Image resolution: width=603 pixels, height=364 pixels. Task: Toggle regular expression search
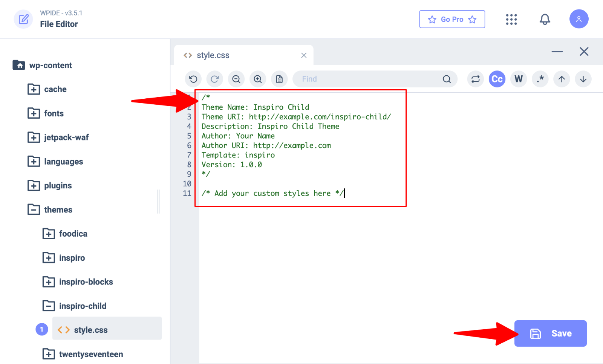pyautogui.click(x=540, y=79)
